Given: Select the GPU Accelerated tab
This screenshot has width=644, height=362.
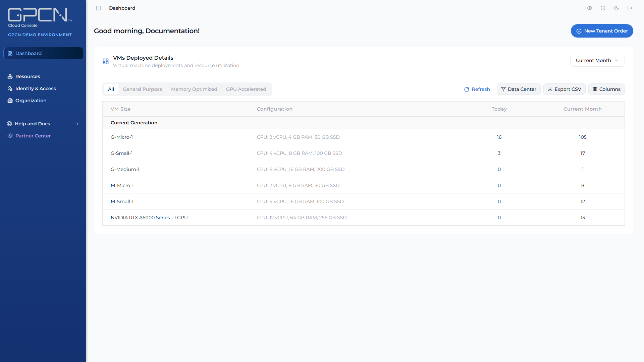Looking at the screenshot, I should point(246,89).
